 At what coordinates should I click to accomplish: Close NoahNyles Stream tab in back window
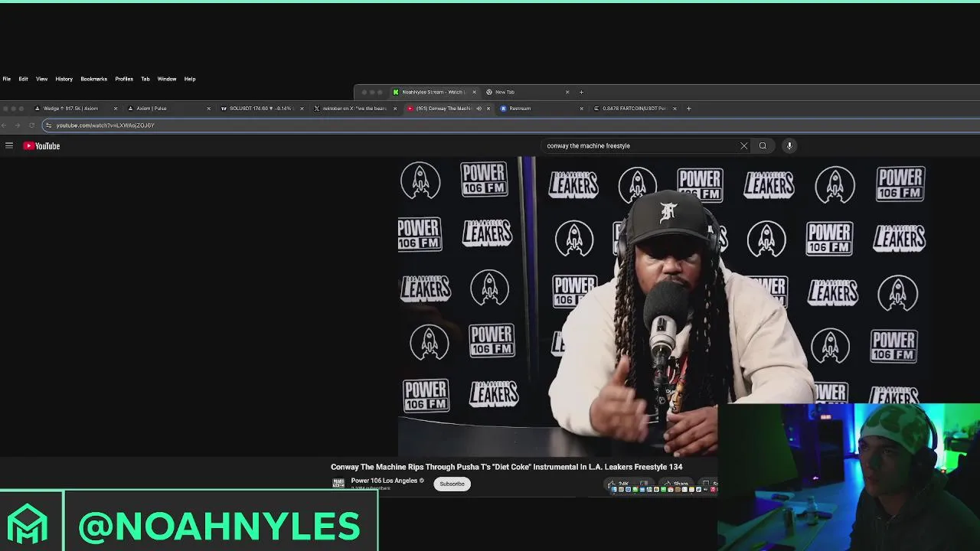[474, 92]
